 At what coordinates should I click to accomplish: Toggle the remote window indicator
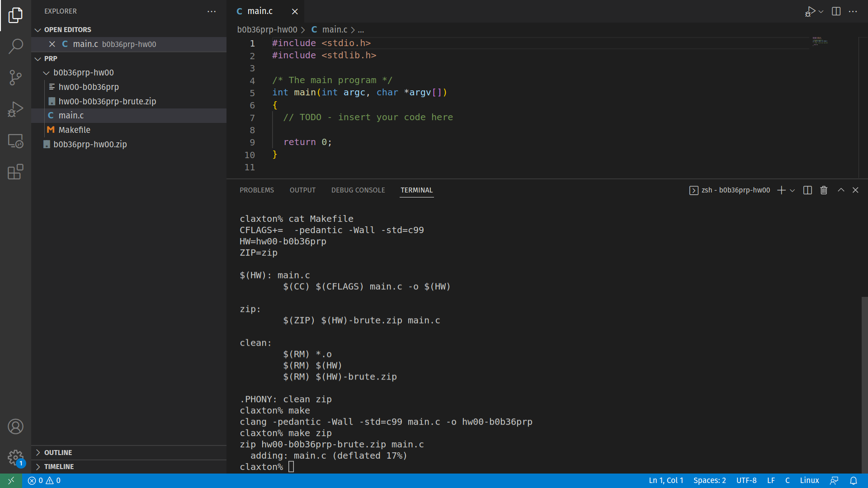pyautogui.click(x=11, y=481)
